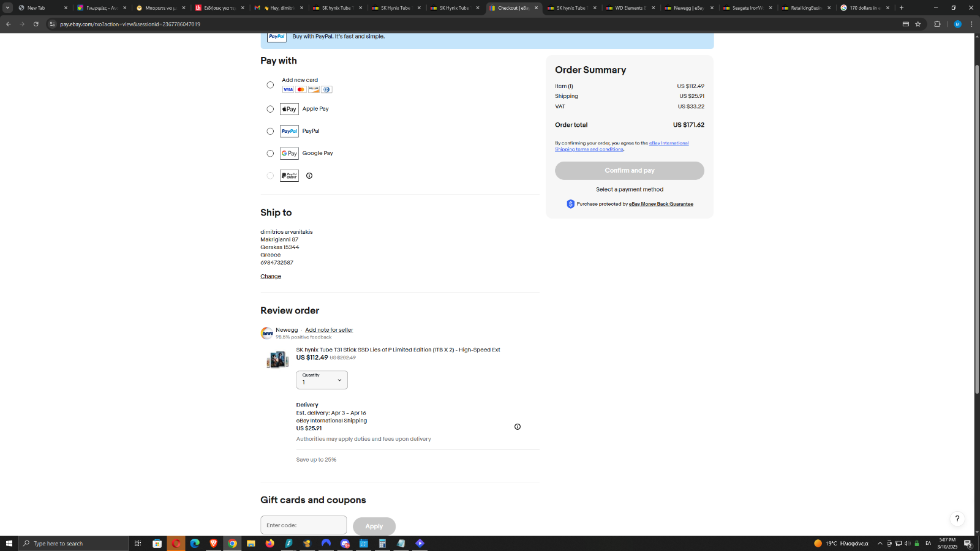The height and width of the screenshot is (551, 980).
Task: Click the Google Pay logo icon
Action: [x=289, y=154]
